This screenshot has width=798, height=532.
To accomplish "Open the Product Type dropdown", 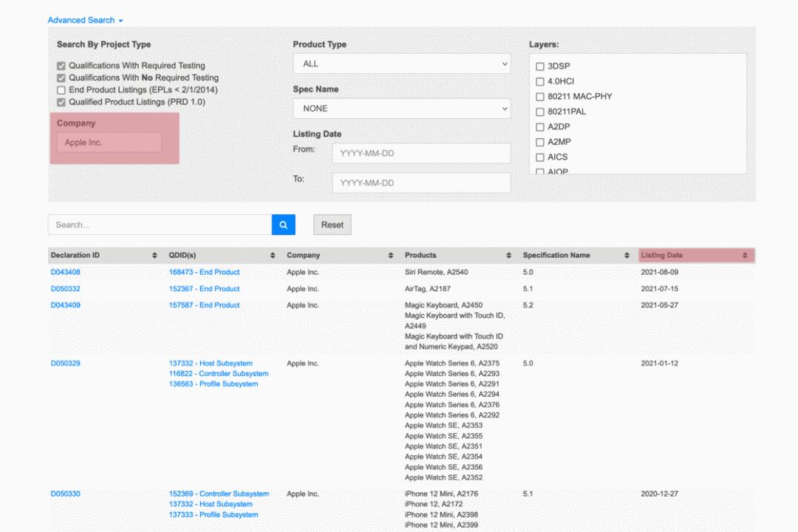I will click(401, 64).
